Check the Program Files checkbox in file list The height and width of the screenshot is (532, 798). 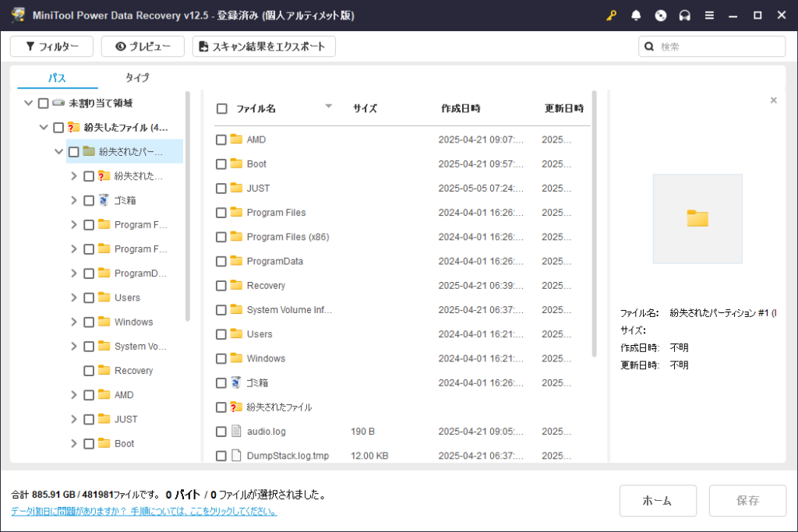[x=221, y=213]
